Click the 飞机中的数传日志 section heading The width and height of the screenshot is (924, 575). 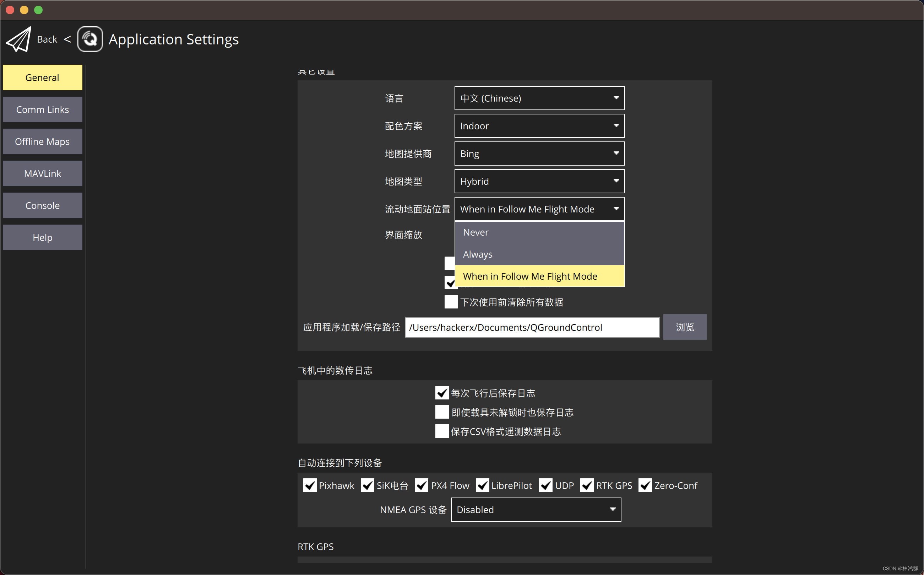point(335,370)
